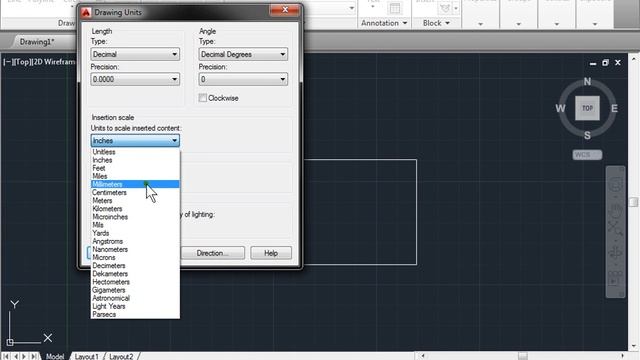
Task: Open the Angle Precision dropdown
Action: point(243,79)
